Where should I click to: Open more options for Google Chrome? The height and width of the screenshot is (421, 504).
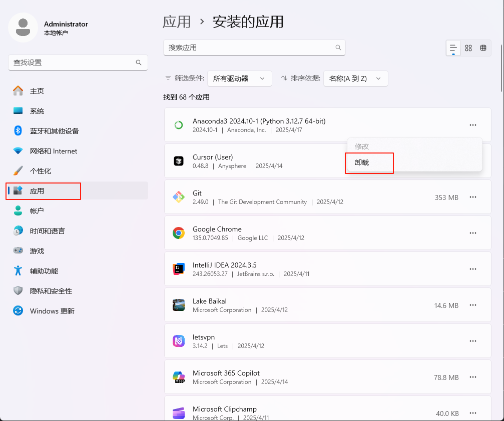(x=473, y=233)
